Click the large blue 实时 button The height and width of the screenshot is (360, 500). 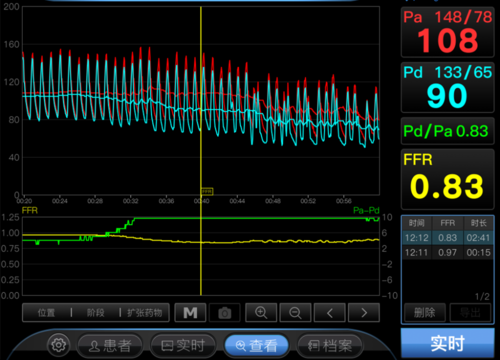(447, 343)
